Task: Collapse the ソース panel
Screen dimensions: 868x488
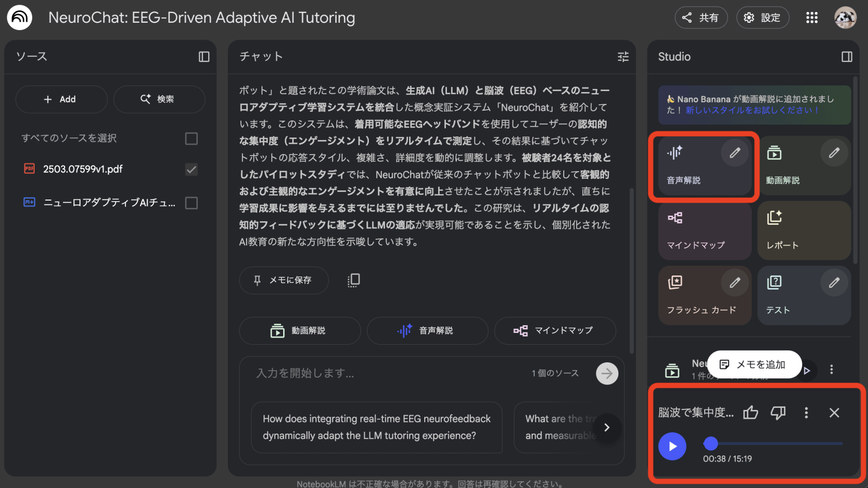Action: pos(204,57)
